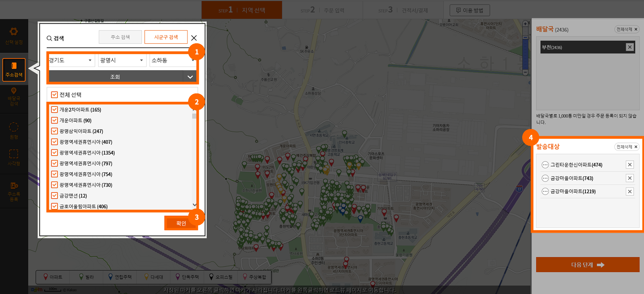The image size is (644, 294).
Task: Click the map zoom slider handle
Action: tap(525, 37)
